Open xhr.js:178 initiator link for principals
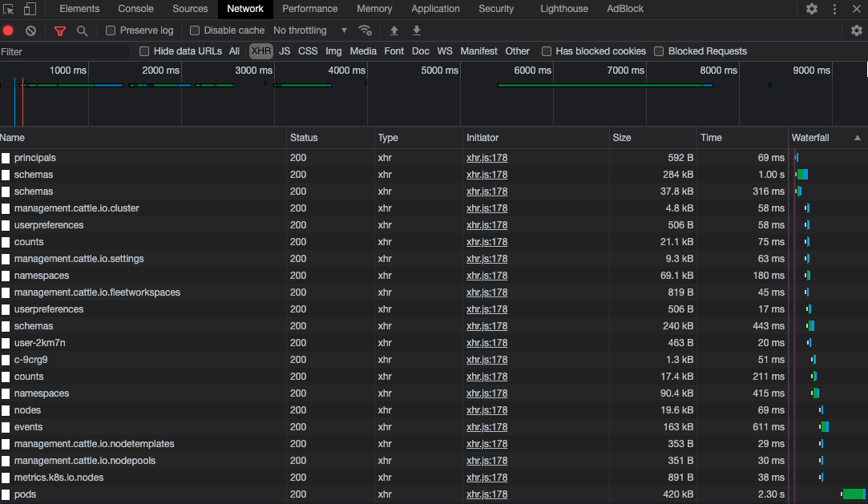The width and height of the screenshot is (868, 504). 486,158
